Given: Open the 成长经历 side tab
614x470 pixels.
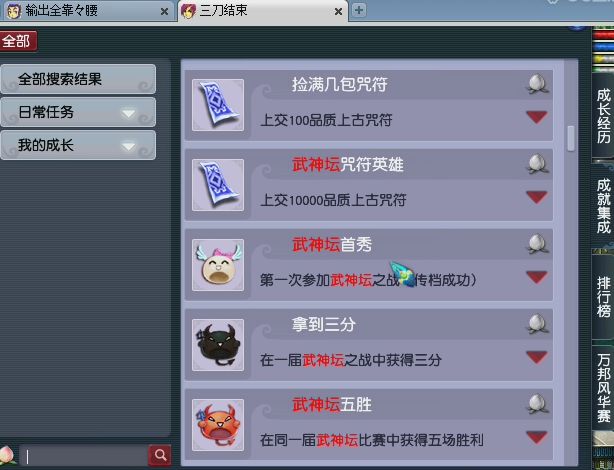Looking at the screenshot, I should pyautogui.click(x=603, y=116).
